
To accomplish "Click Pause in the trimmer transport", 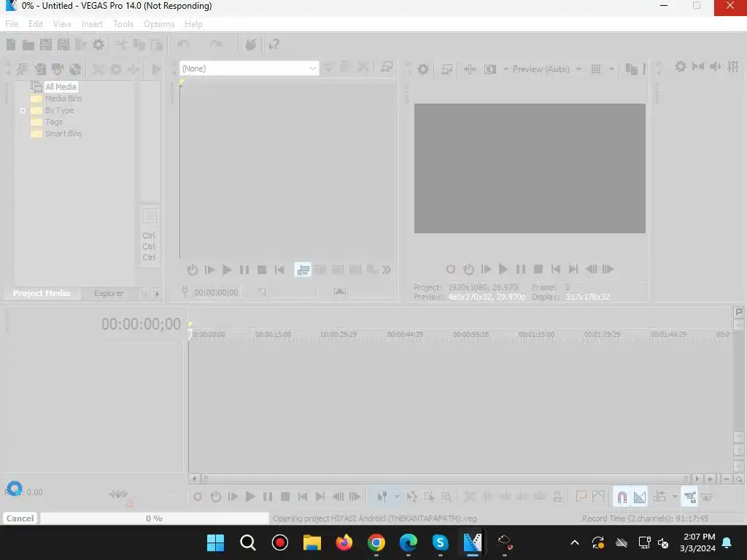I will (x=244, y=270).
